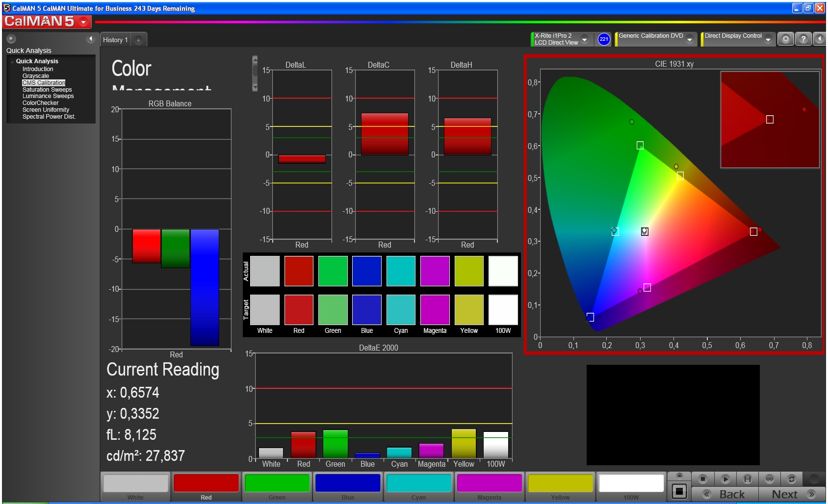Click the refresh arrows icon

click(x=791, y=479)
